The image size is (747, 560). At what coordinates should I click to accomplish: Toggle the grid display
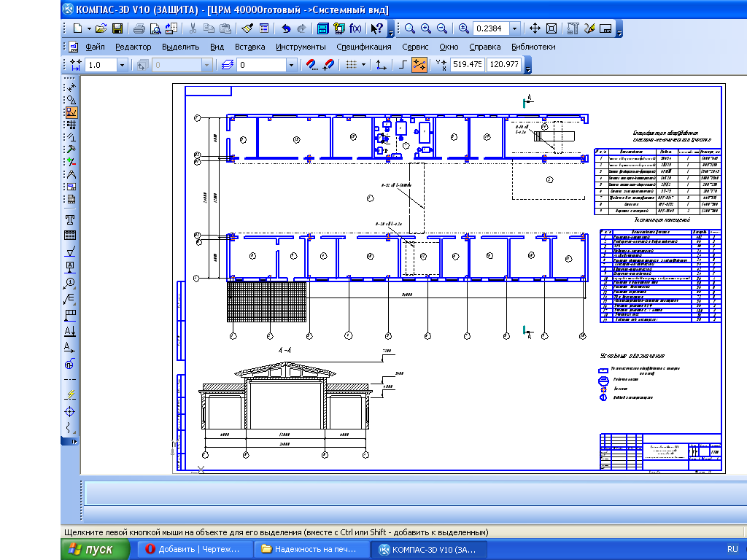tap(351, 65)
